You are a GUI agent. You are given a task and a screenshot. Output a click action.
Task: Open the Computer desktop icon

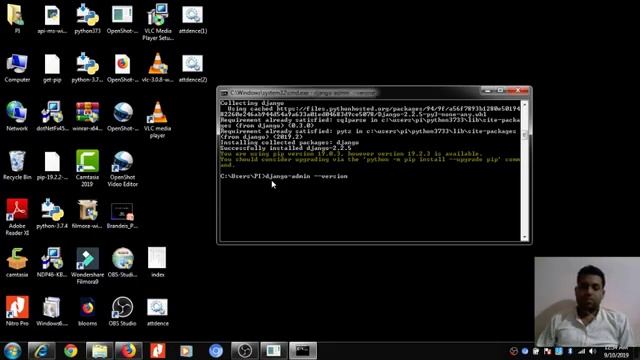(17, 67)
